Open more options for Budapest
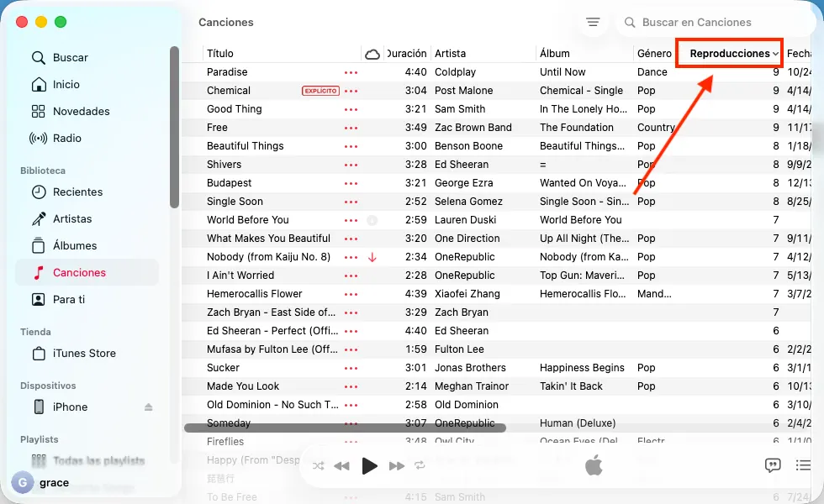824x504 pixels. (351, 183)
